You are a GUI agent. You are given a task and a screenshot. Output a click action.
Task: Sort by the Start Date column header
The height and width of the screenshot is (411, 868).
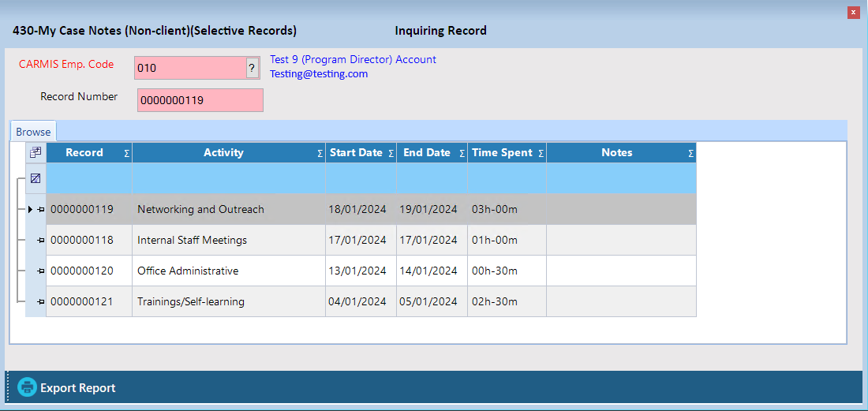tap(355, 153)
